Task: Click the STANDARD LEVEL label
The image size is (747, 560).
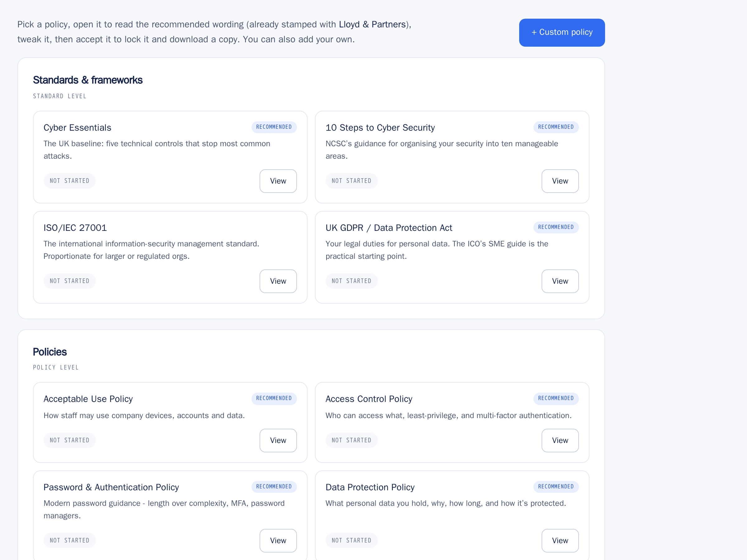Action: 60,96
